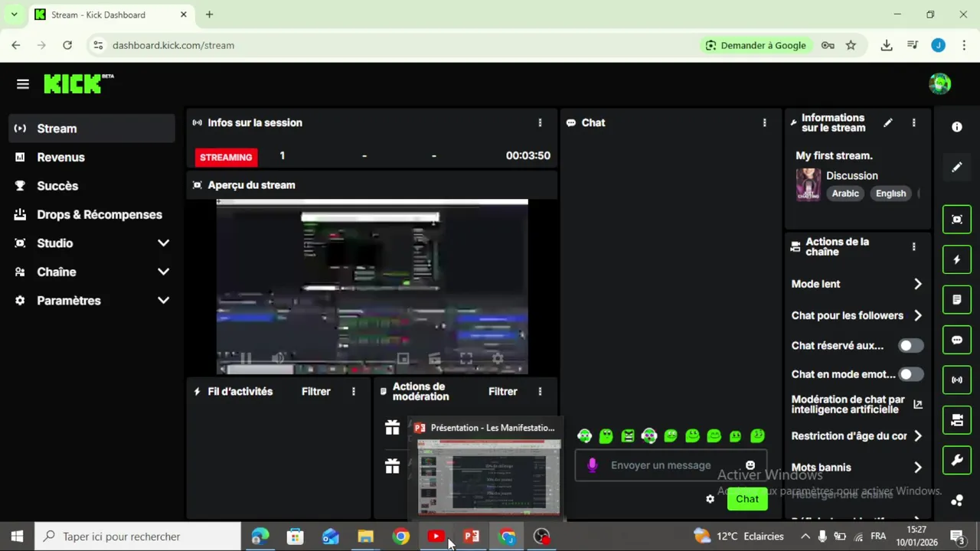Go to Drops & Récompenses sidebar item
980x551 pixels.
point(92,214)
